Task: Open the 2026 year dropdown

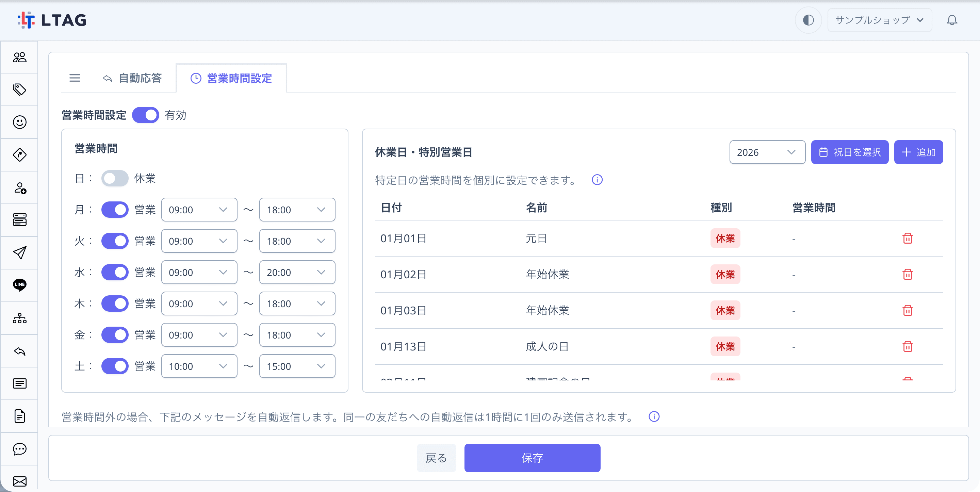Action: click(x=767, y=152)
